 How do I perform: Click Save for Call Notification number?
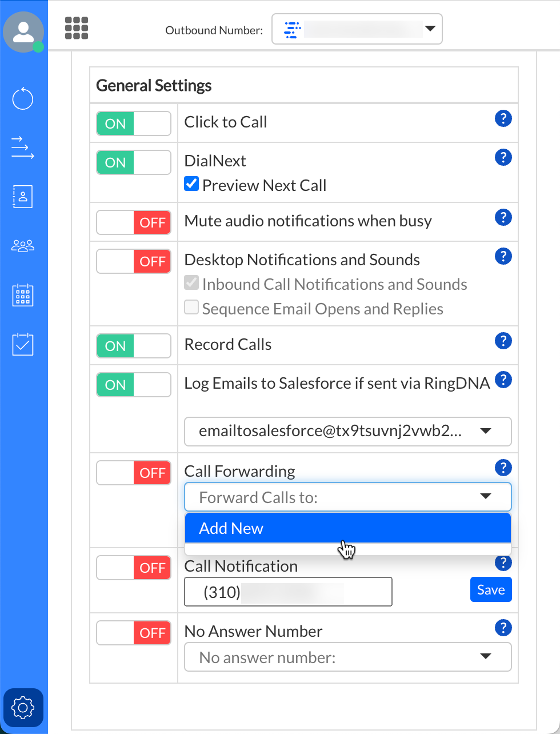tap(490, 590)
